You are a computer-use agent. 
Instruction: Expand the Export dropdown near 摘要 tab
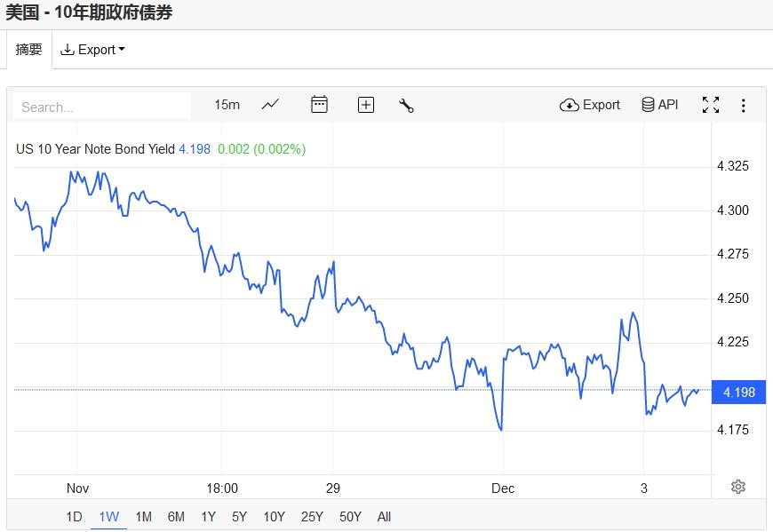(92, 50)
